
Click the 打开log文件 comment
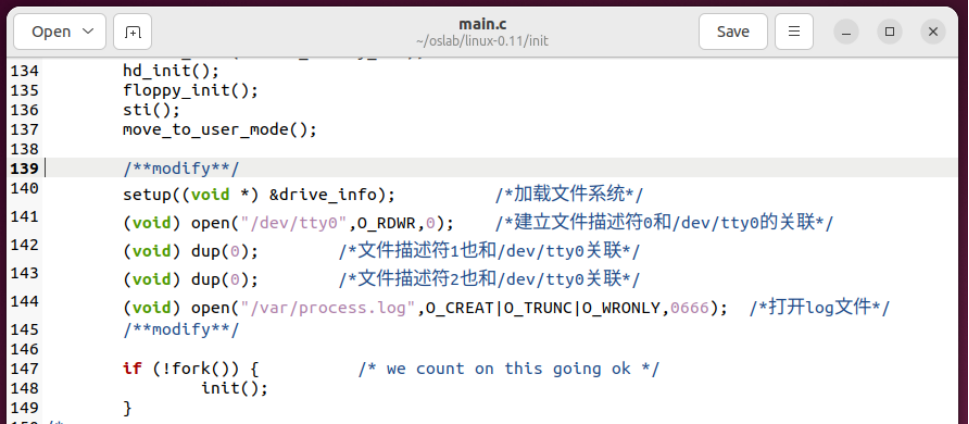click(x=819, y=308)
